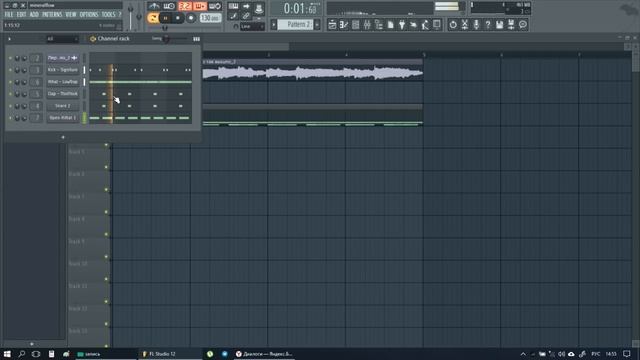The height and width of the screenshot is (360, 640).
Task: Click the metronome icon
Action: point(154,6)
